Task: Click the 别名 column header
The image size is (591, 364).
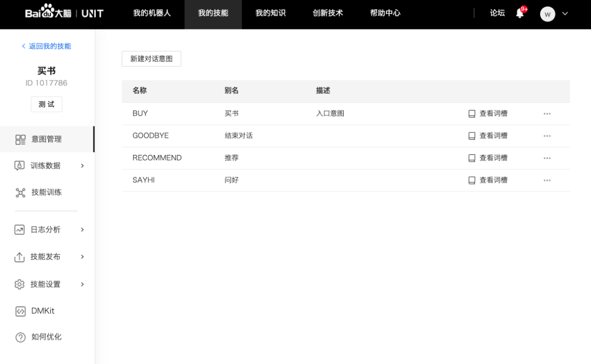Action: pyautogui.click(x=231, y=90)
